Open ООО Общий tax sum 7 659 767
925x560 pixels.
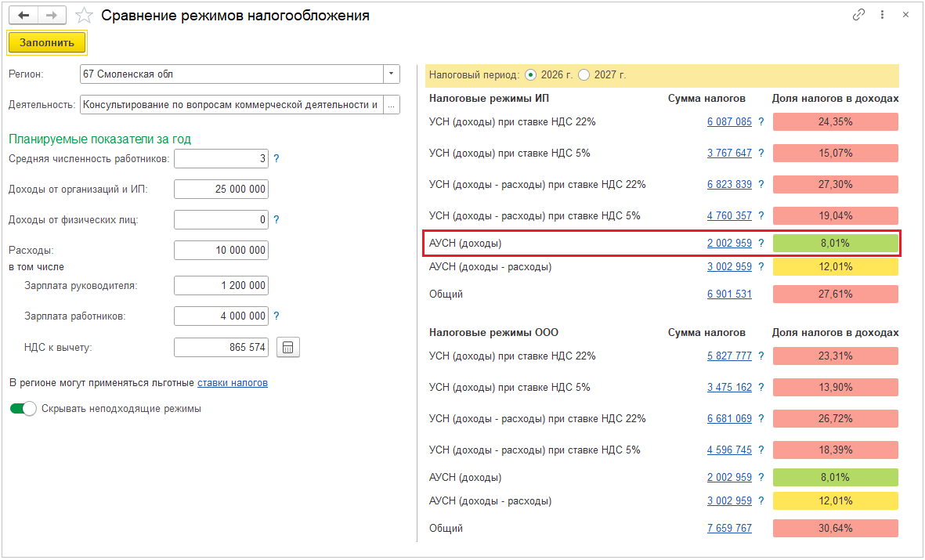(728, 529)
